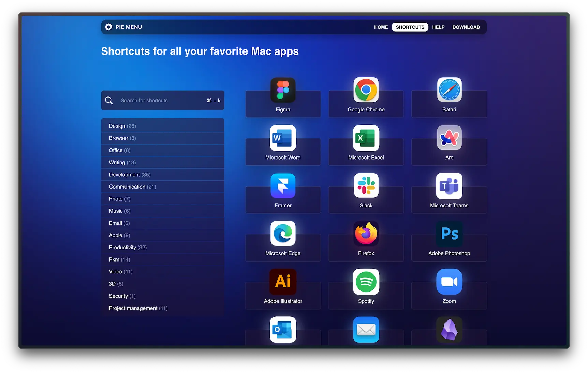Open the Obsidian shortcuts card
Screen dimensions: 588x373
(449, 330)
